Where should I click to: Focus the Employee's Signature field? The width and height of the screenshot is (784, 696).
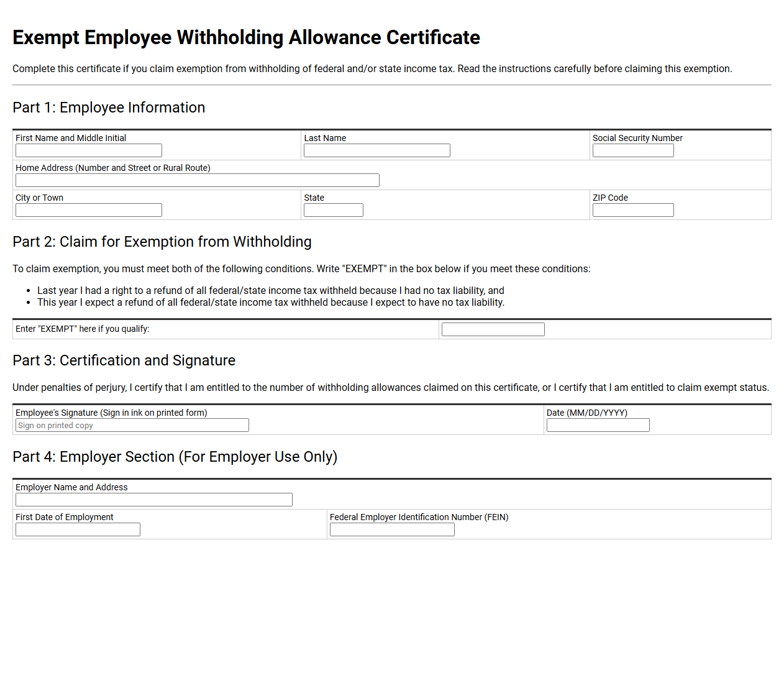132,425
